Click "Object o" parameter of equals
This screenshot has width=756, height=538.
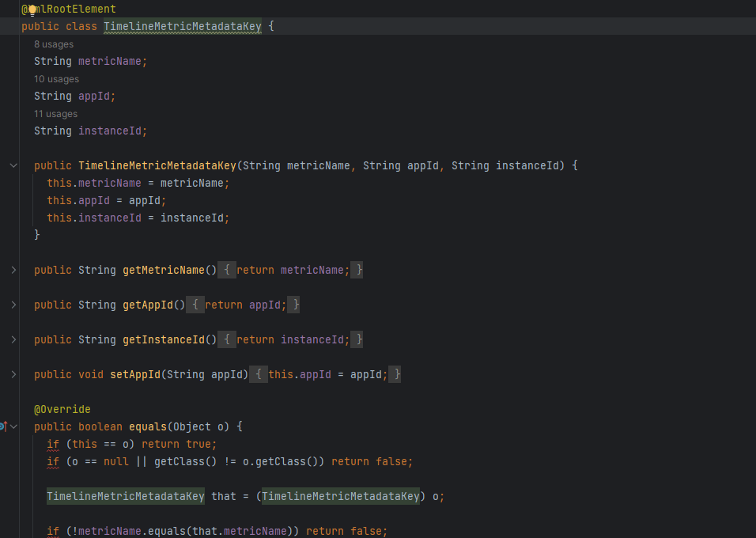pos(198,426)
